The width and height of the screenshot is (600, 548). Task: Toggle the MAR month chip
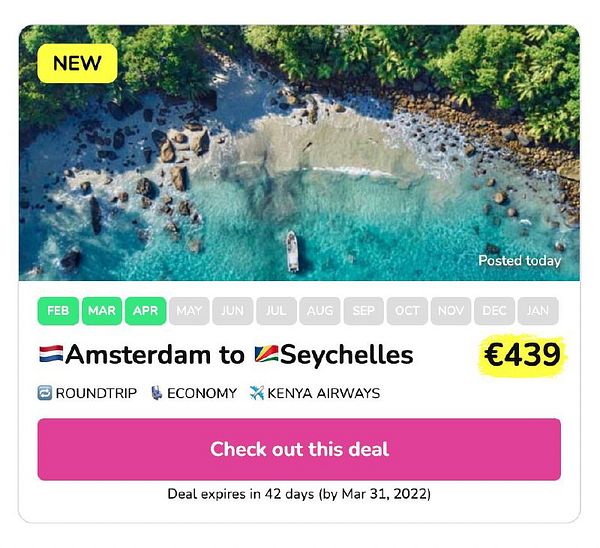(x=101, y=311)
